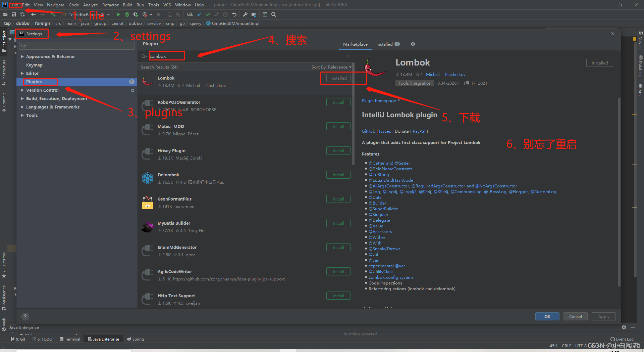Open the TODO tool window
Viewport: 644px width, 352px height.
coord(44,339)
